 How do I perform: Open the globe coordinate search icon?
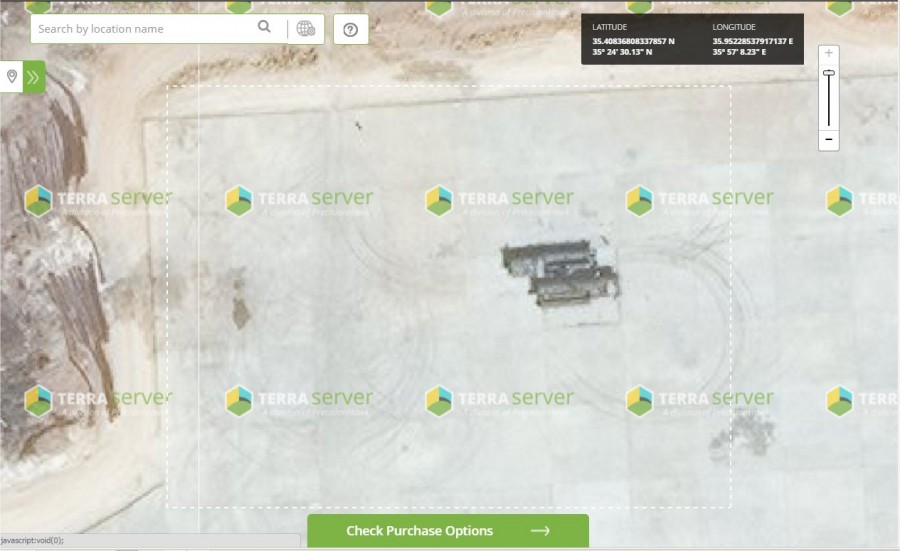pyautogui.click(x=305, y=28)
